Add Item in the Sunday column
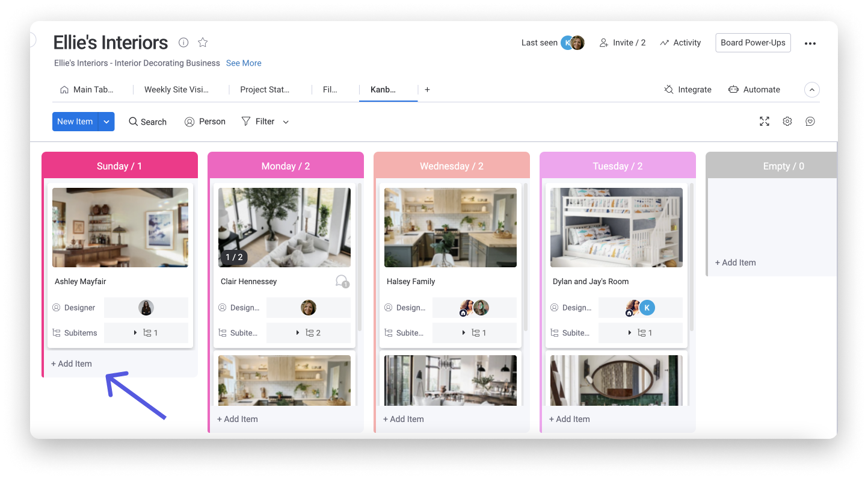Viewport: 868px width, 478px height. (x=72, y=364)
